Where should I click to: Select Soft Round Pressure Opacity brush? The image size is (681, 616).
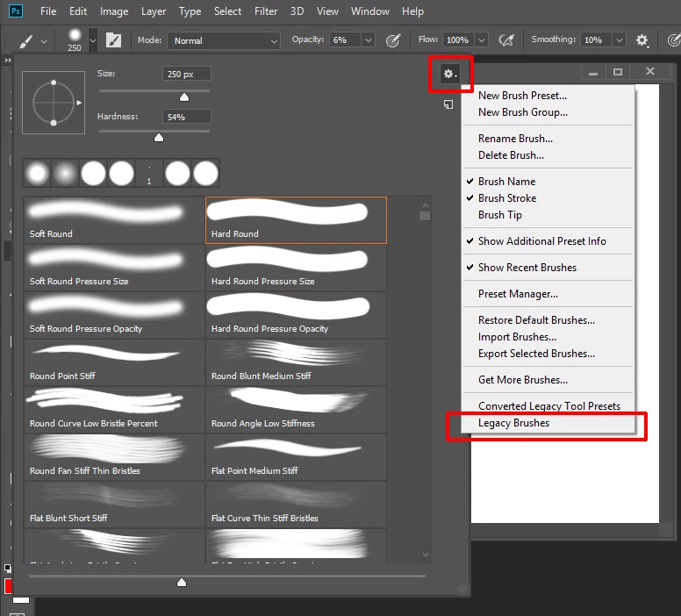click(x=114, y=315)
